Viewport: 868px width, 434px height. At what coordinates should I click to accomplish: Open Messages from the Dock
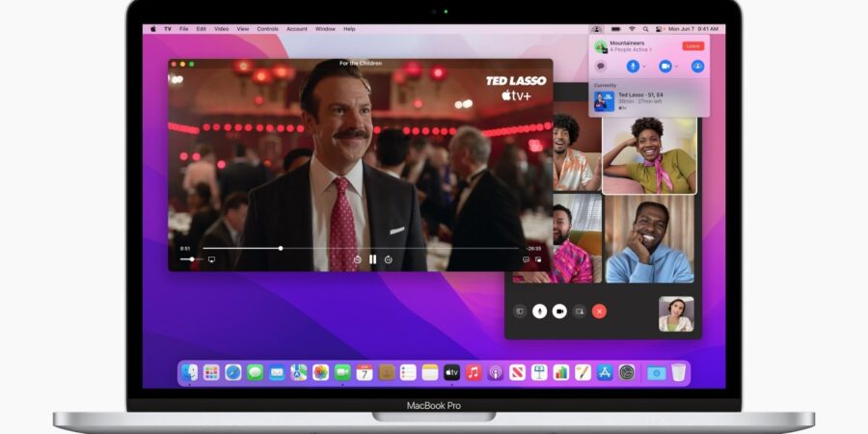[256, 372]
